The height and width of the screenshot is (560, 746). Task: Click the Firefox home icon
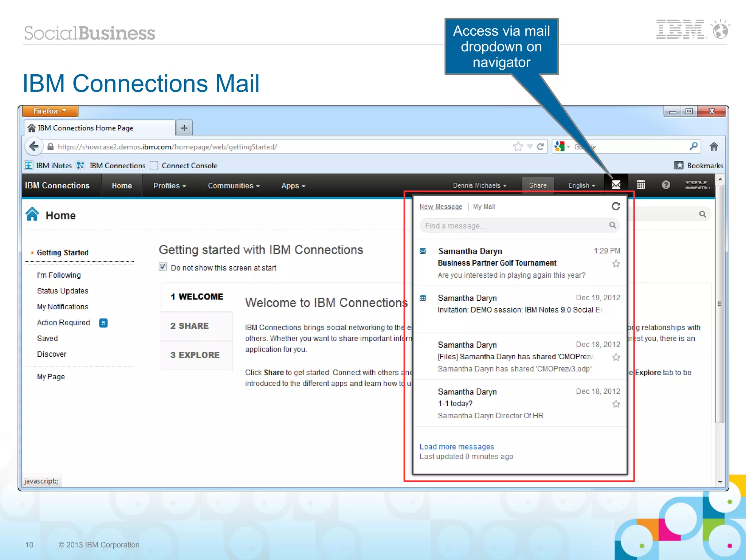coord(714,146)
